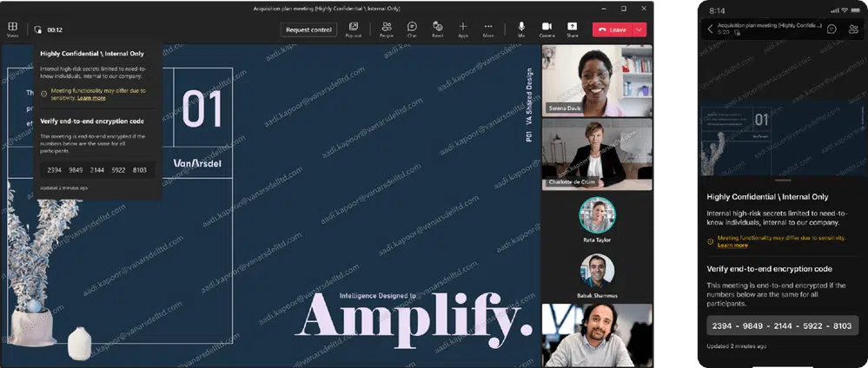Tap the drag handle on mobile bottom sheet

pyautogui.click(x=783, y=180)
